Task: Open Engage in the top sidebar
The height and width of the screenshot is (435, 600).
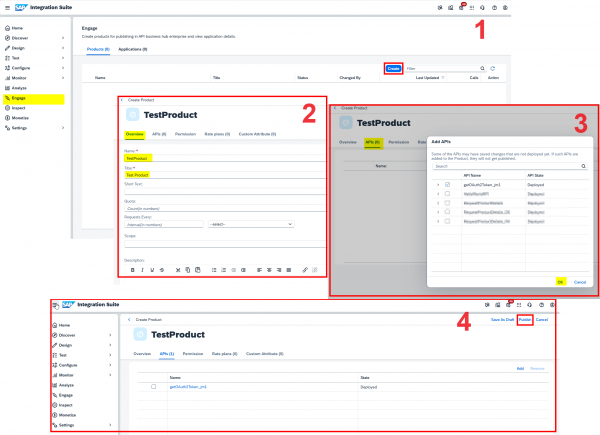Action: coord(21,99)
